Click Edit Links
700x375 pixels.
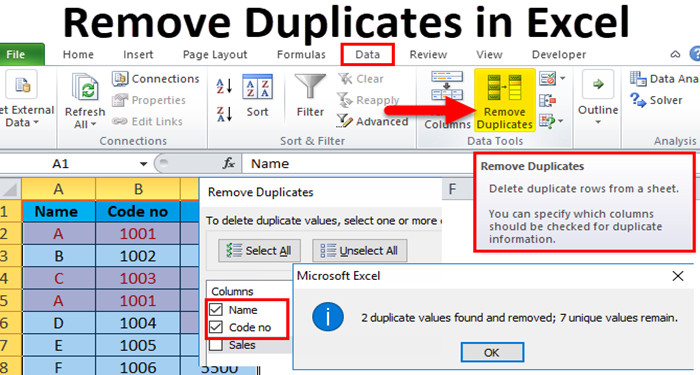147,121
